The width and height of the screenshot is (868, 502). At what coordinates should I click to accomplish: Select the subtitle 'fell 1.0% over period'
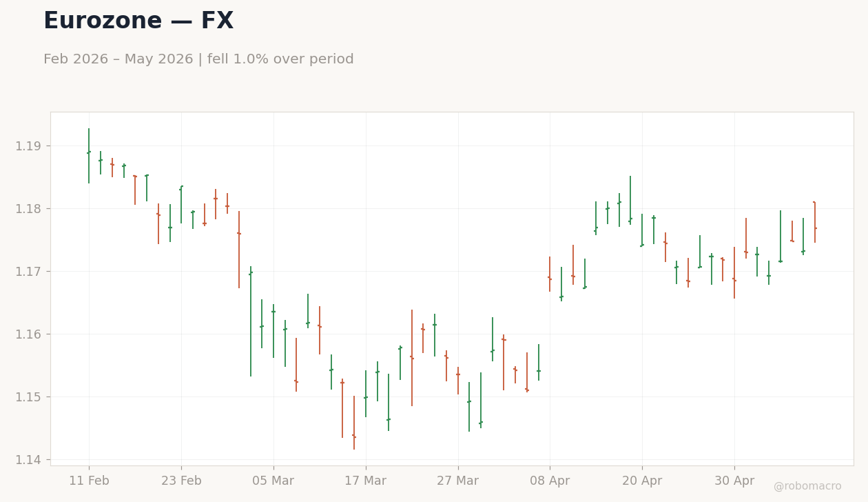280,59
